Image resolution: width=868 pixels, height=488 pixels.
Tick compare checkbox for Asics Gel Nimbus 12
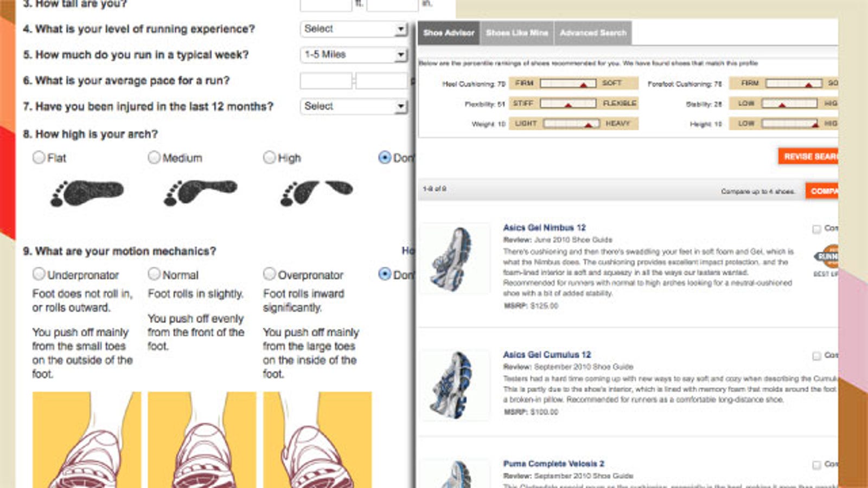click(x=816, y=229)
